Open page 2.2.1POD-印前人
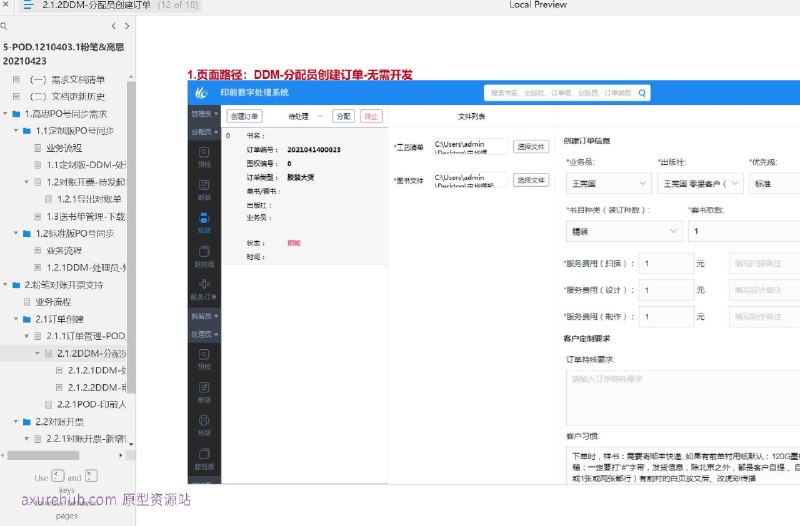This screenshot has height=526, width=800. tap(91, 404)
